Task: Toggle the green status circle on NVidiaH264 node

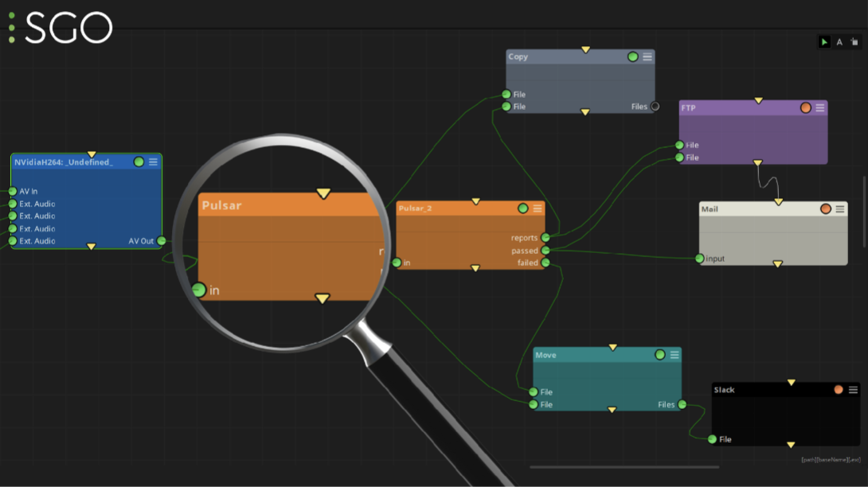Action: [x=139, y=162]
